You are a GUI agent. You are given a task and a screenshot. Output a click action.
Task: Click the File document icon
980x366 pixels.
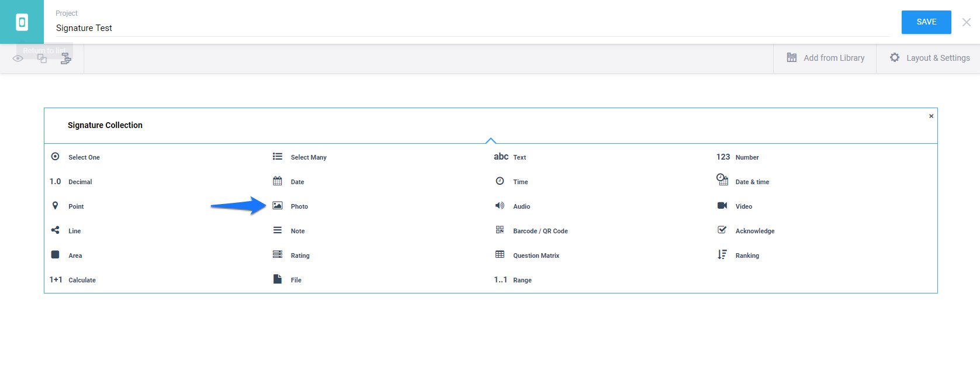[278, 279]
